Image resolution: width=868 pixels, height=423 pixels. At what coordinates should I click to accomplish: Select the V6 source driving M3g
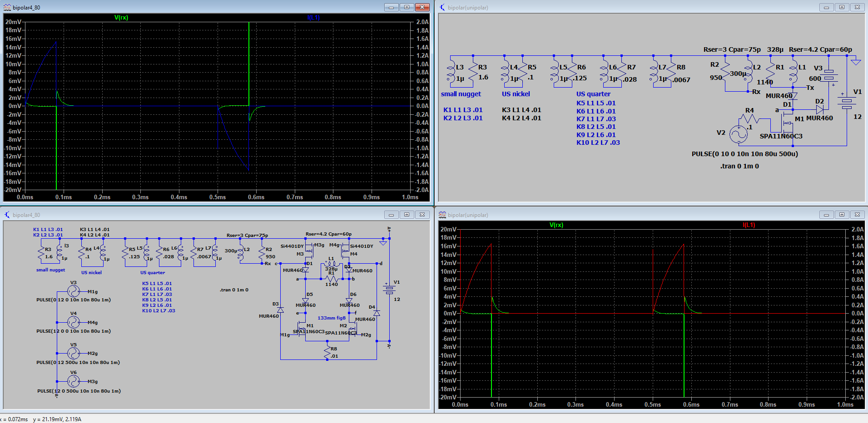pos(74,381)
